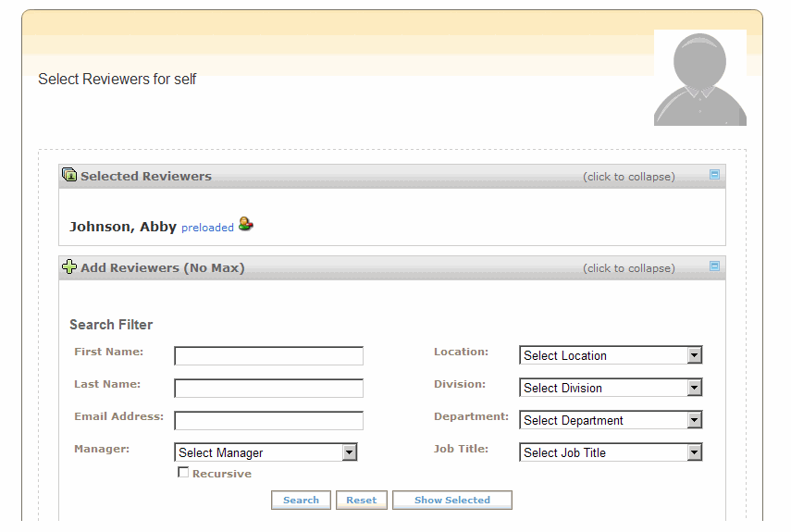791x532 pixels.
Task: Click the name Johnson, Abby
Action: tap(123, 227)
